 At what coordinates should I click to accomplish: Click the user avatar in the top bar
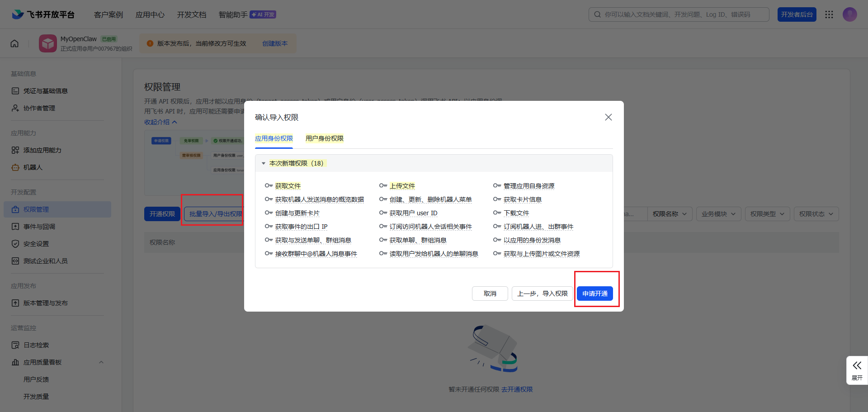click(850, 14)
